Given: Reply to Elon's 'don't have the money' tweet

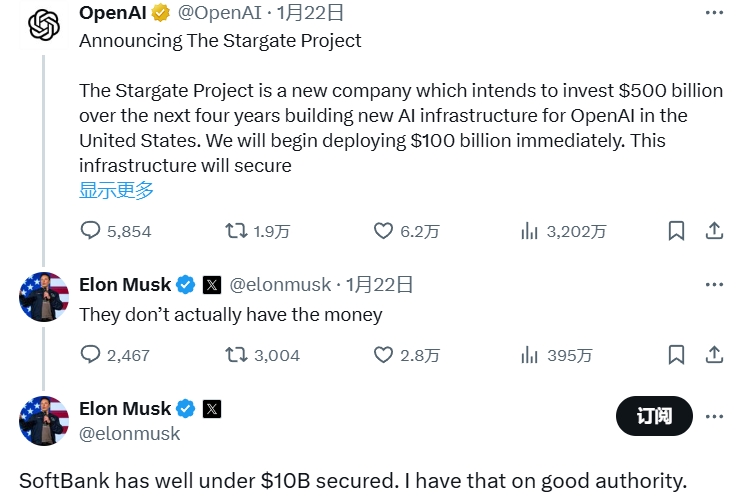Looking at the screenshot, I should coord(91,354).
